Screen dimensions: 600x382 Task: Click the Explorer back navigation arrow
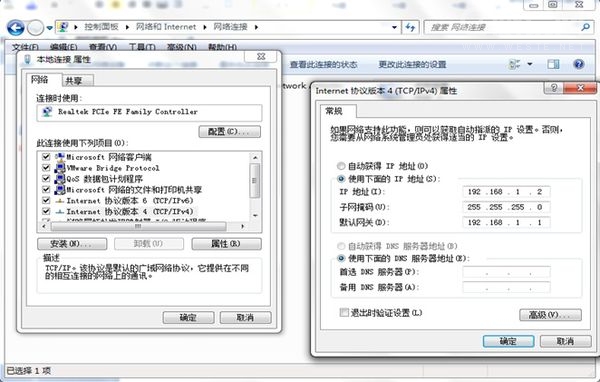tap(16, 28)
